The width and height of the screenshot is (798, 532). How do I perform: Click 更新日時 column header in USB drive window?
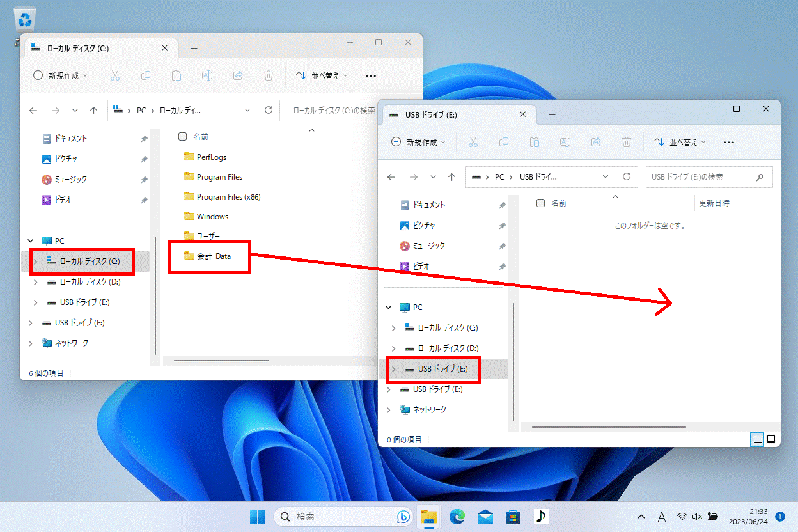(x=714, y=203)
